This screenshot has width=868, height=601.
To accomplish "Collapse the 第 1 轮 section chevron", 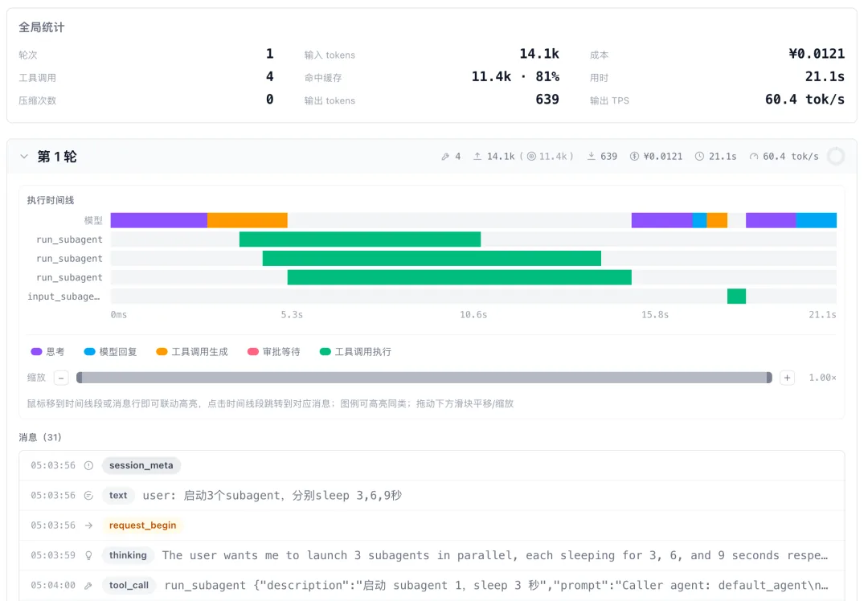I will coord(24,157).
